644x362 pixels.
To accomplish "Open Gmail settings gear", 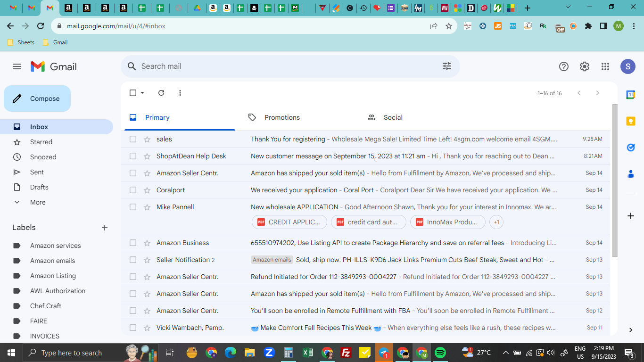I will [585, 66].
